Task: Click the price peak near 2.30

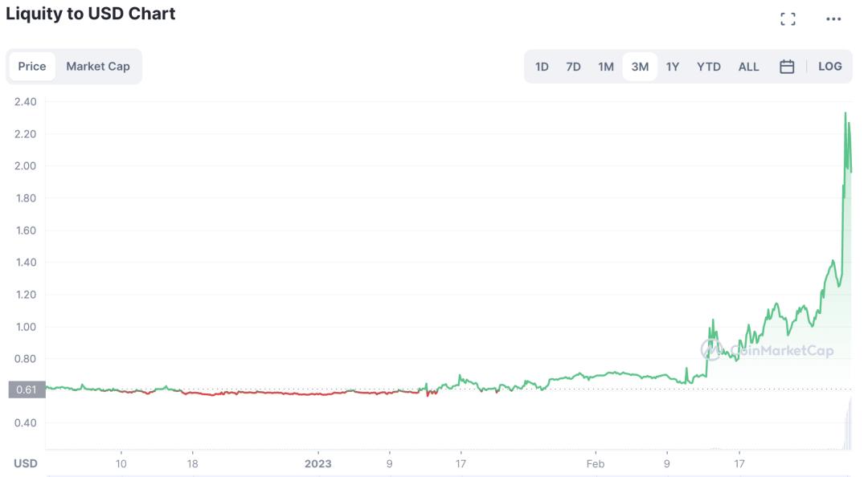Action: 845,114
